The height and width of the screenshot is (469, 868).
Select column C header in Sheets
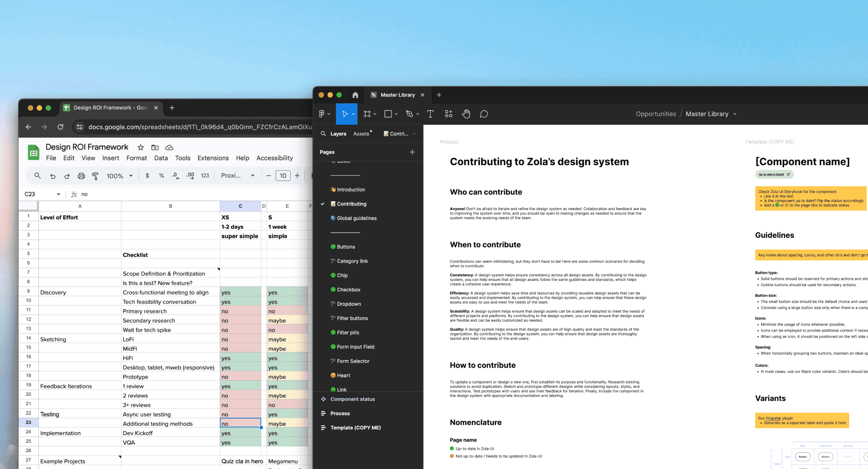pyautogui.click(x=240, y=206)
